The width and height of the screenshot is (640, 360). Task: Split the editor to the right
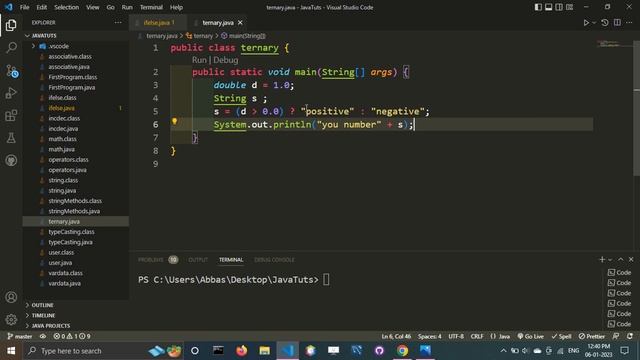[x=617, y=23]
